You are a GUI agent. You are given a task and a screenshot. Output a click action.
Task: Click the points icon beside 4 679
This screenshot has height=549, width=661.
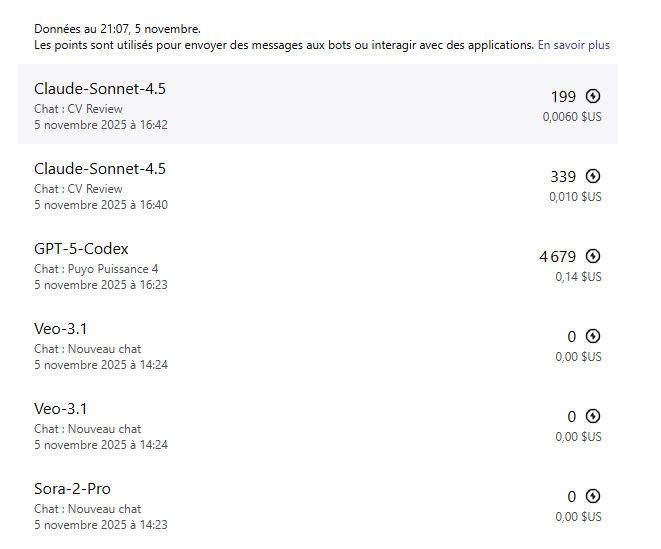coord(593,257)
